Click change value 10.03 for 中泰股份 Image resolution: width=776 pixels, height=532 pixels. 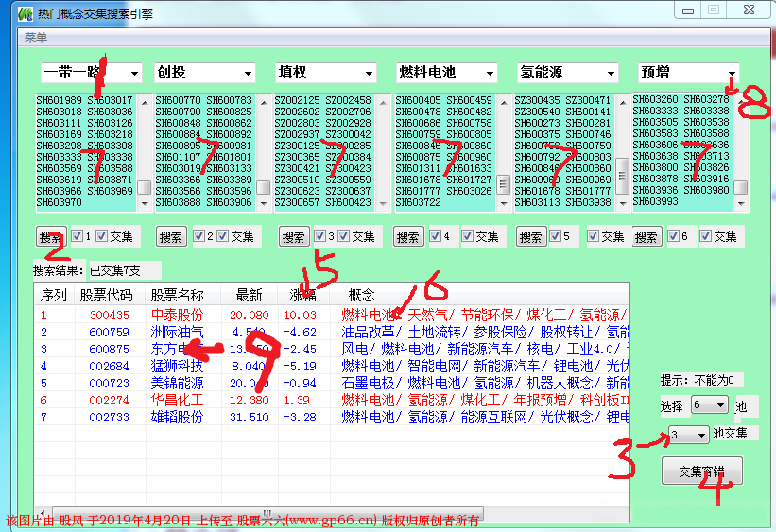300,315
